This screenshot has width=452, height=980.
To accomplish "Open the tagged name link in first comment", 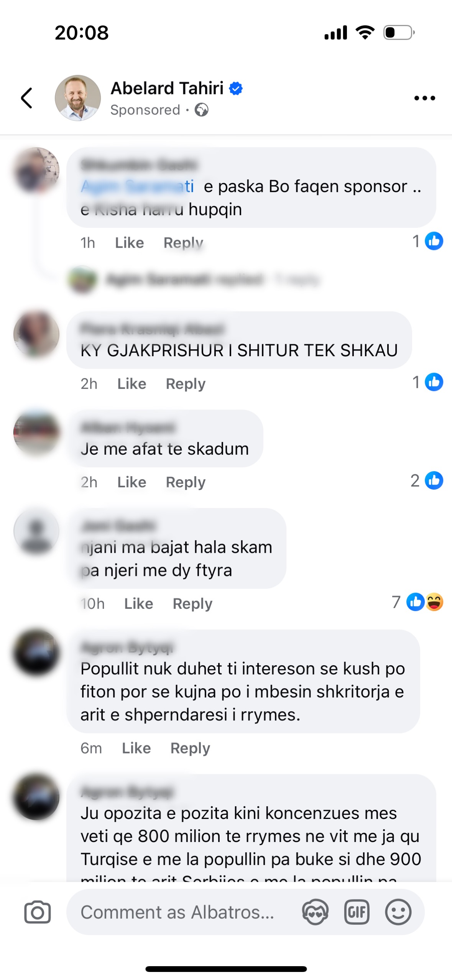I will click(137, 186).
